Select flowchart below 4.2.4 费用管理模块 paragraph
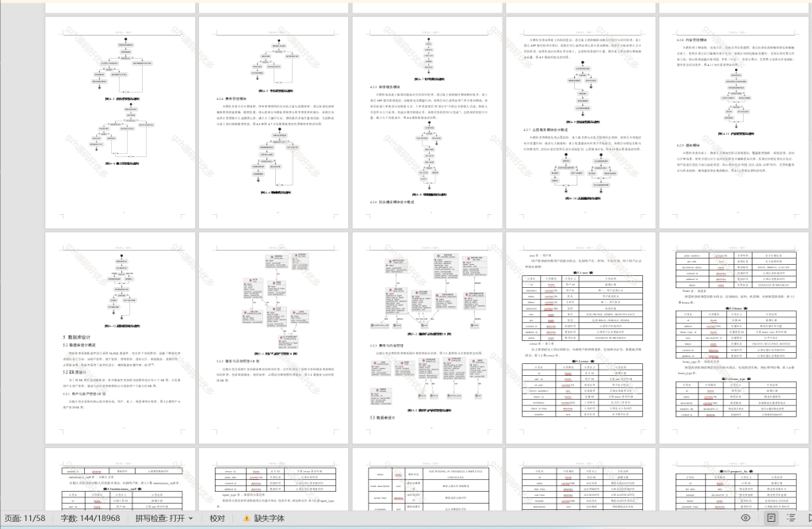812x529 pixels. click(277, 158)
